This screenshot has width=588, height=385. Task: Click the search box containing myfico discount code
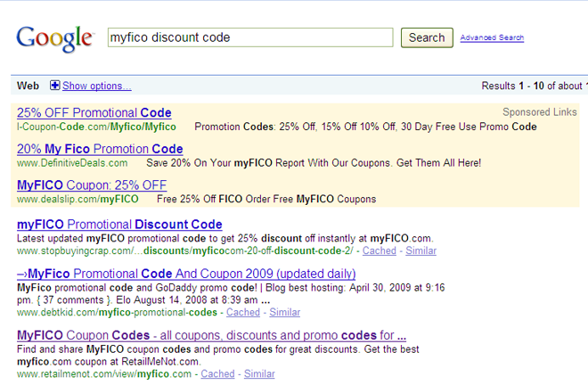click(x=250, y=37)
